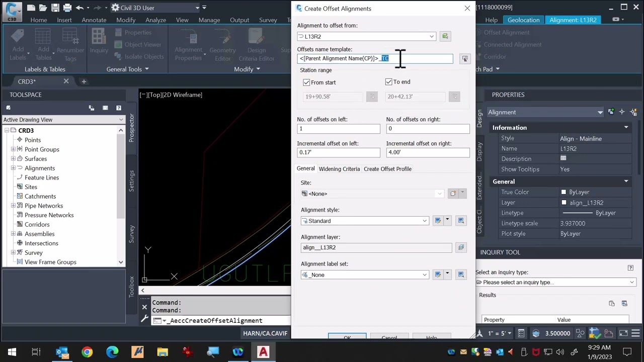Screen dimensions: 644x362
Task: Copy inquiry results to clipboard icon
Action: tap(612, 304)
